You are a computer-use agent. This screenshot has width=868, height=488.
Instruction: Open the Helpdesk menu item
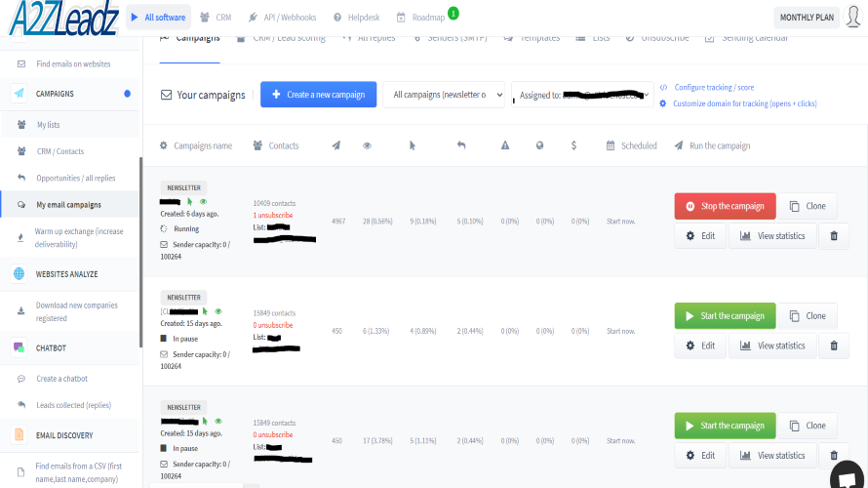click(x=357, y=18)
